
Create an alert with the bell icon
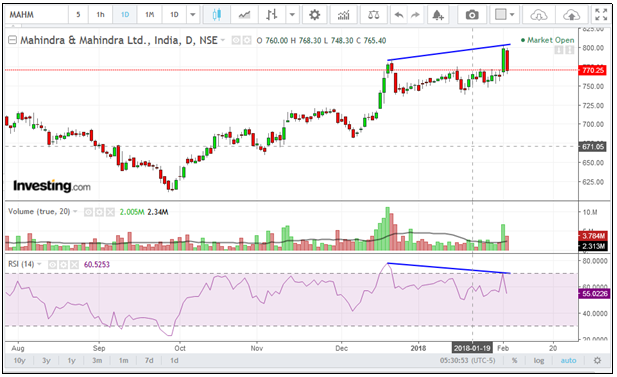click(438, 15)
